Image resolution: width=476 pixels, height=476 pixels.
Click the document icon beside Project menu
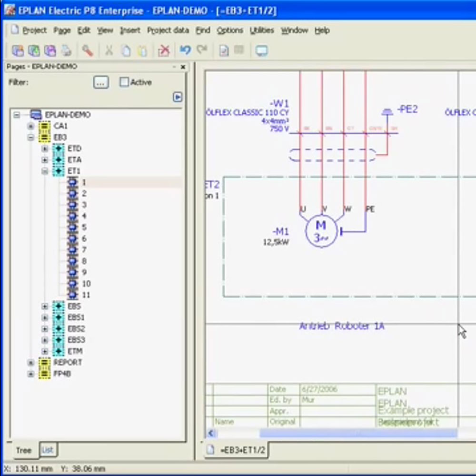tap(15, 30)
